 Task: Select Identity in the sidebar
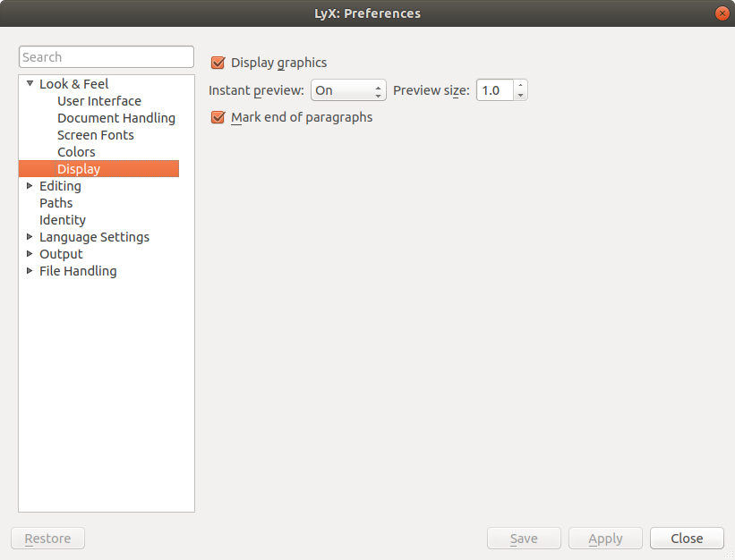63,220
